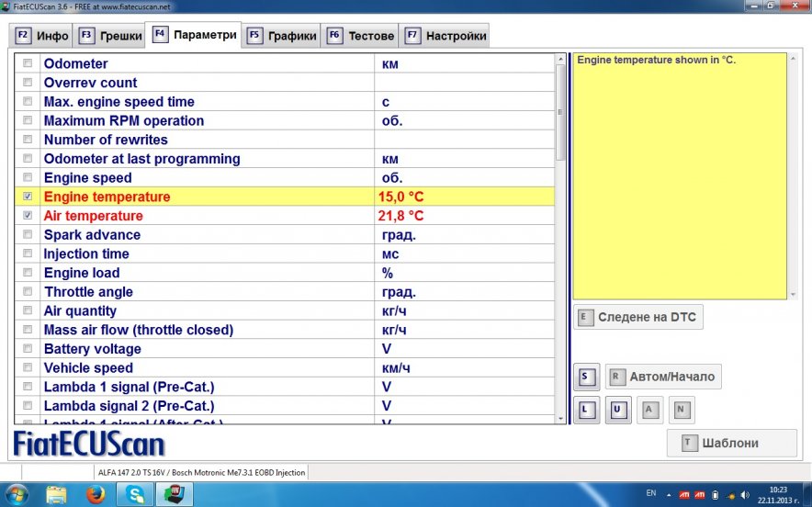The width and height of the screenshot is (812, 507).
Task: Open Skype from the taskbar
Action: (136, 494)
